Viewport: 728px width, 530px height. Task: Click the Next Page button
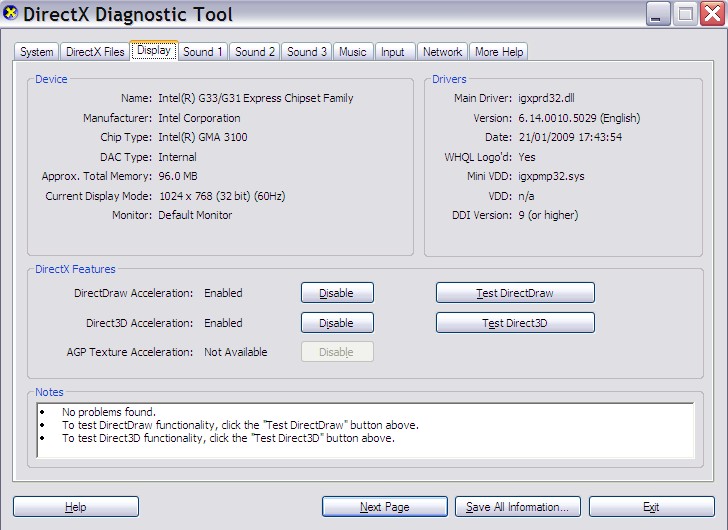pyautogui.click(x=384, y=506)
